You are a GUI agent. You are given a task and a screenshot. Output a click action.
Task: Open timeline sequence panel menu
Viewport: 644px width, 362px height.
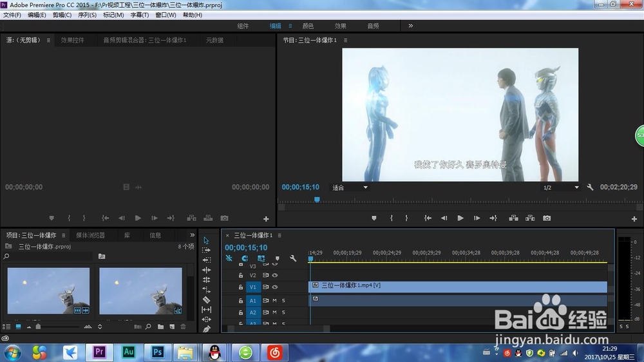tap(279, 236)
